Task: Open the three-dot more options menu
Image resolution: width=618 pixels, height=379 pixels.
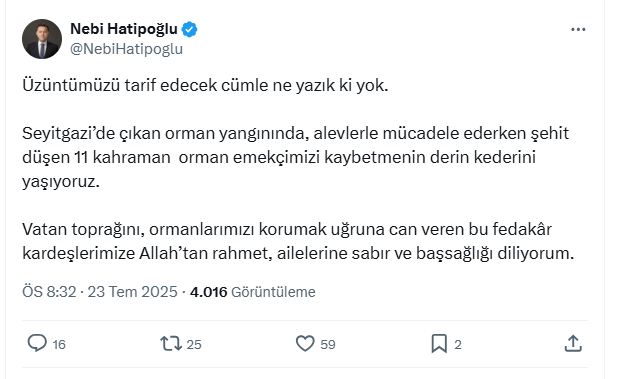Action: (578, 30)
